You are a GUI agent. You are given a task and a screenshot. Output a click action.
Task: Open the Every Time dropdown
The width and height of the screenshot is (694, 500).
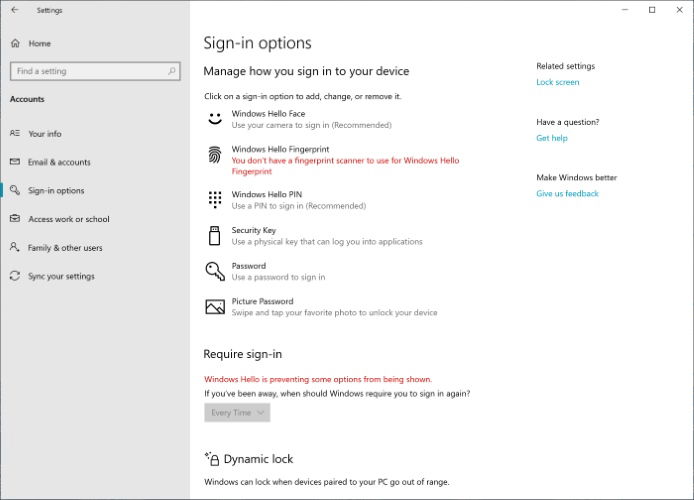point(237,412)
